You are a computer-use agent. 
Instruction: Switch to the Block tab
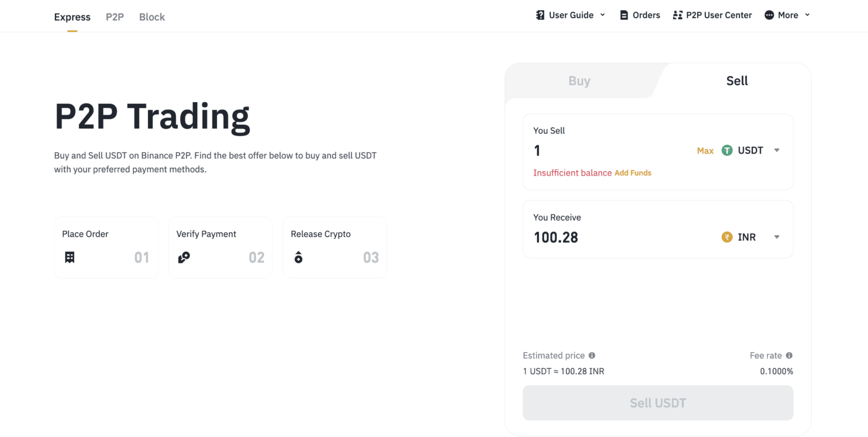click(x=151, y=17)
